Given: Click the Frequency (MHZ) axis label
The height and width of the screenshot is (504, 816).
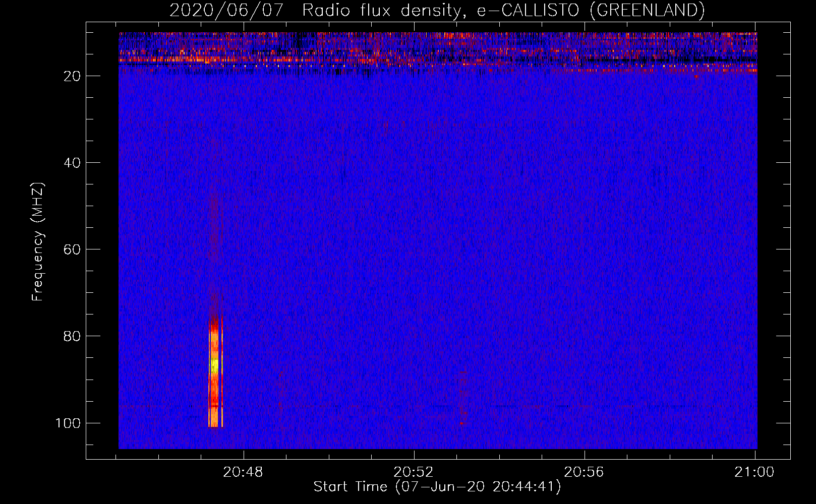Looking at the screenshot, I should pyautogui.click(x=38, y=242).
